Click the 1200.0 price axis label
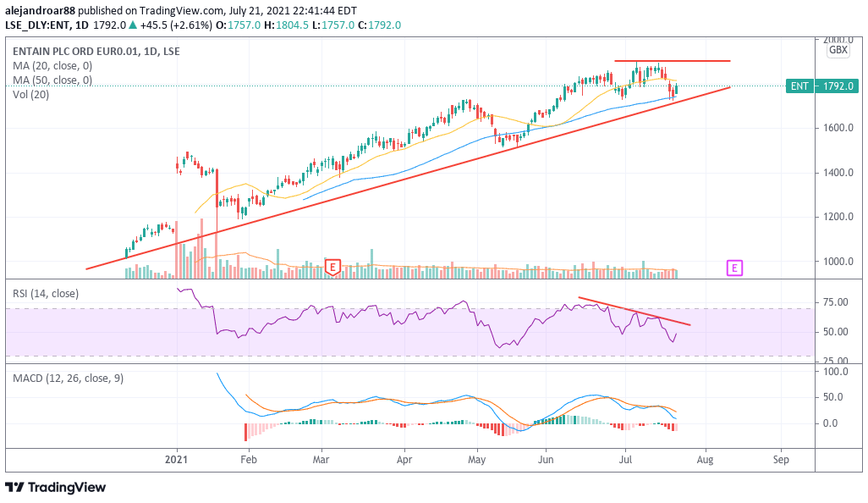 pos(838,217)
